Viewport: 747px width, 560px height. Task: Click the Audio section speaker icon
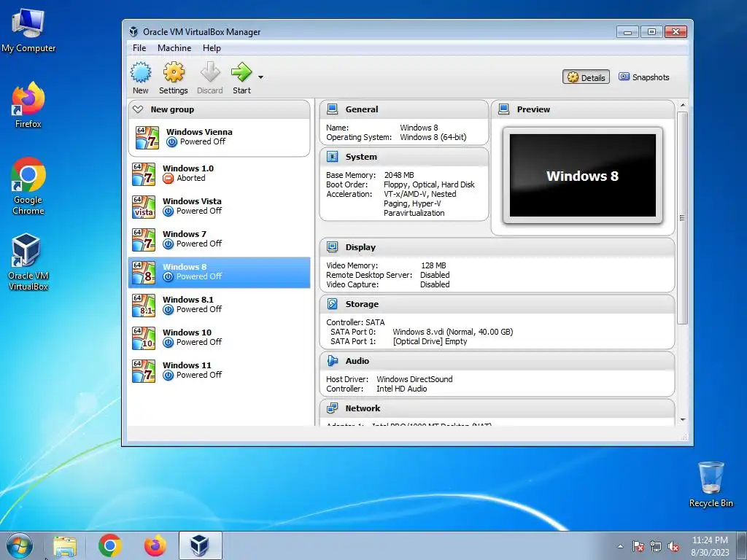(x=332, y=360)
